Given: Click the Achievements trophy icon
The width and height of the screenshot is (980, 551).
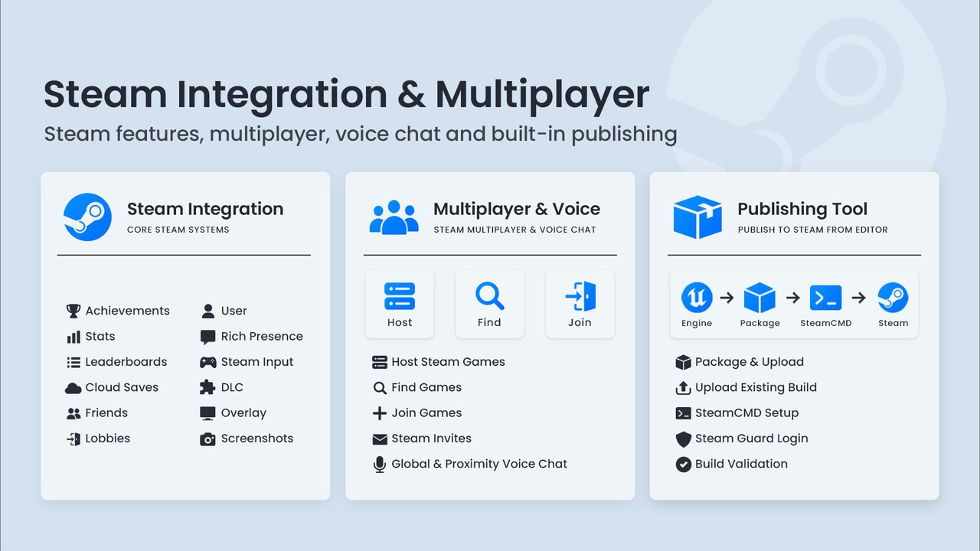Looking at the screenshot, I should tap(73, 311).
